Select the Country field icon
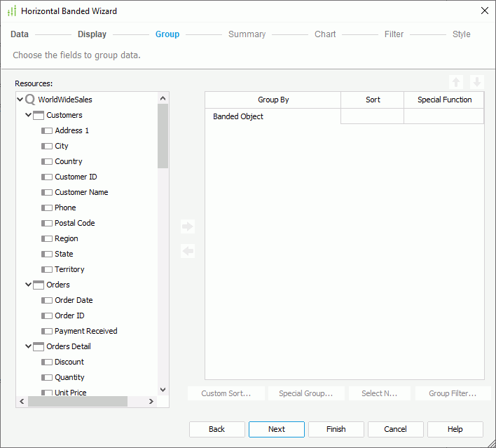The width and height of the screenshot is (496, 448). tap(47, 161)
